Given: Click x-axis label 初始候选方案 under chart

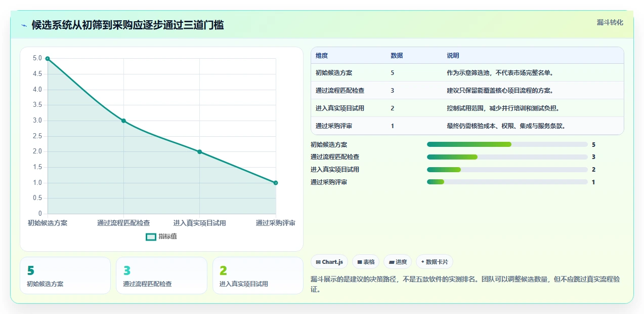Looking at the screenshot, I should (x=48, y=223).
